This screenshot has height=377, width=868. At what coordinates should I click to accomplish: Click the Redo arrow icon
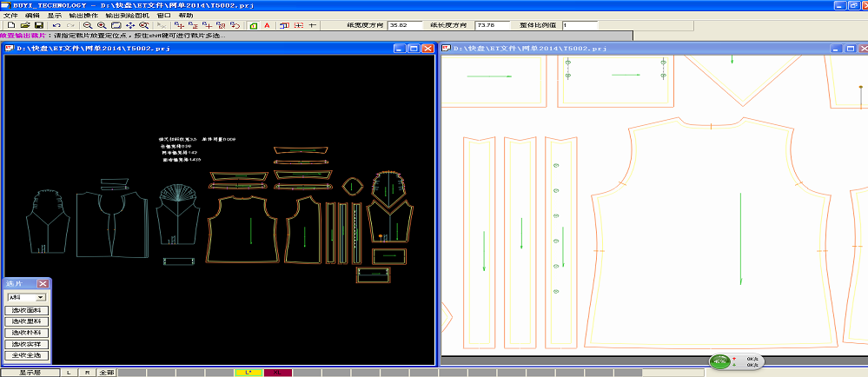tap(70, 25)
